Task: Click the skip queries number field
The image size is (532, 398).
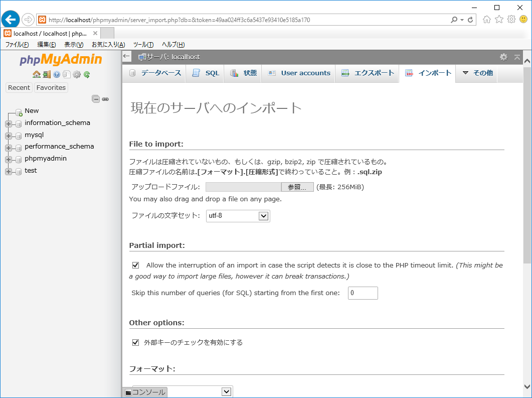Action: [363, 293]
